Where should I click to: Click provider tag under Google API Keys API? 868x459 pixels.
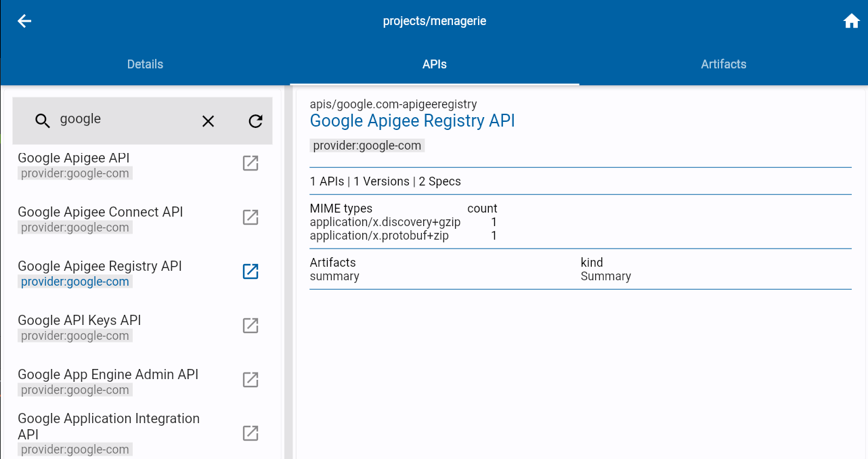point(74,336)
